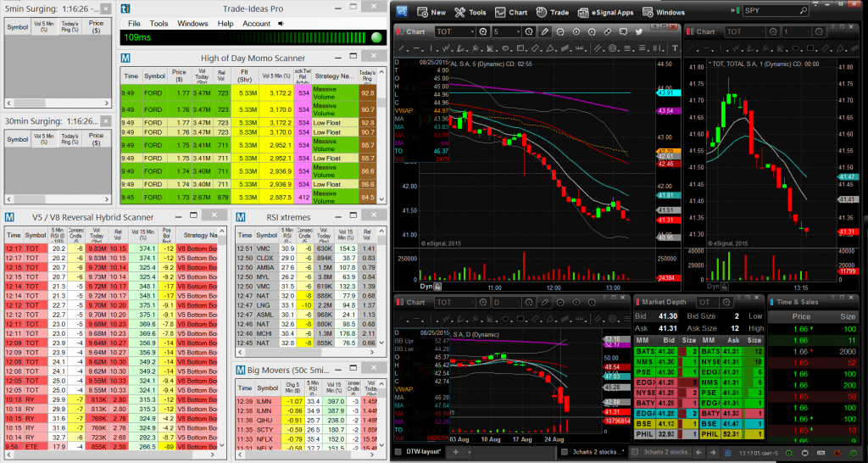Open the Account menu in Trade-Ideas Pro
The width and height of the screenshot is (868, 463).
(256, 24)
